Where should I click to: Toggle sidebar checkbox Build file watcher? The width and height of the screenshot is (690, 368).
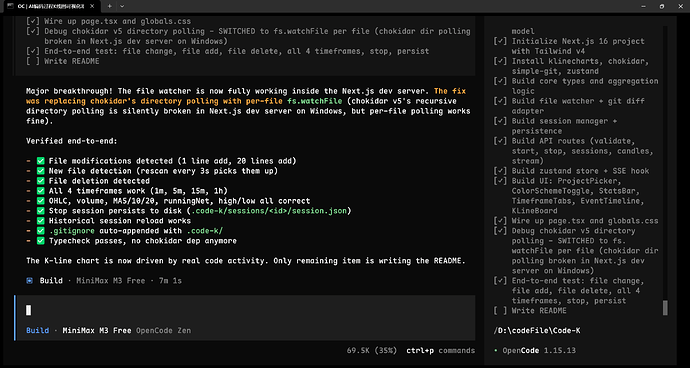(500, 101)
